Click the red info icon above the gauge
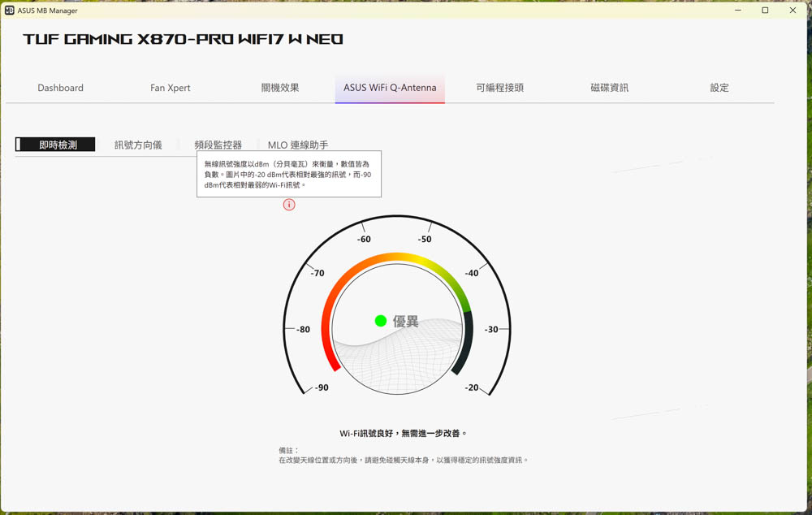Viewport: 812px width, 515px height. click(x=289, y=205)
